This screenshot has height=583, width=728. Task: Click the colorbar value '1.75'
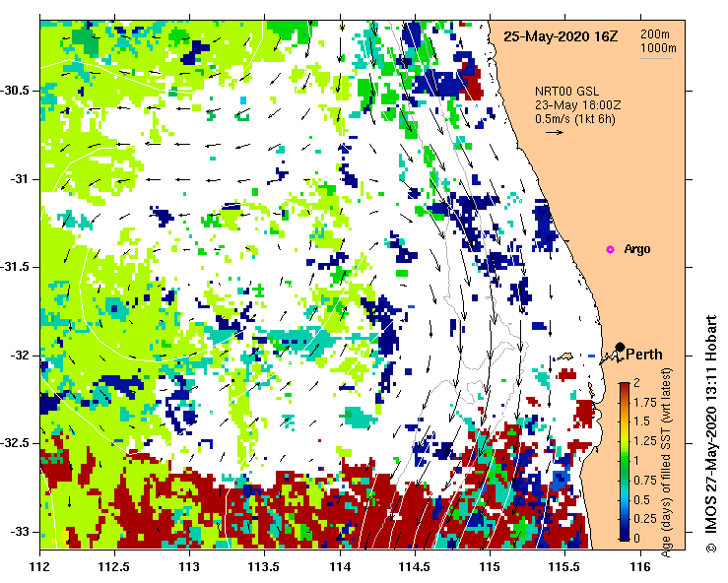(645, 403)
